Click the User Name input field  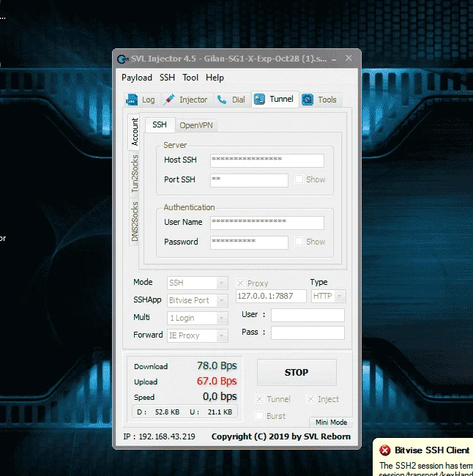click(x=267, y=223)
